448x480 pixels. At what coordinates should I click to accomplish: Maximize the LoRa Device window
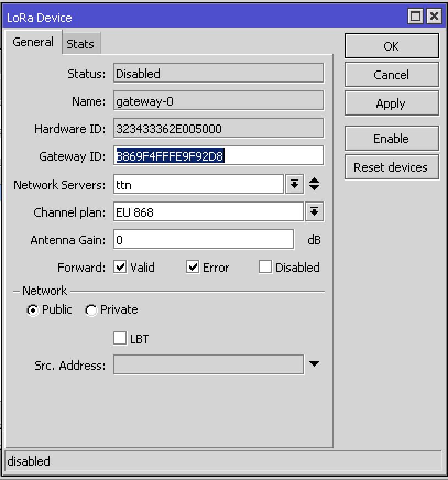coord(417,17)
